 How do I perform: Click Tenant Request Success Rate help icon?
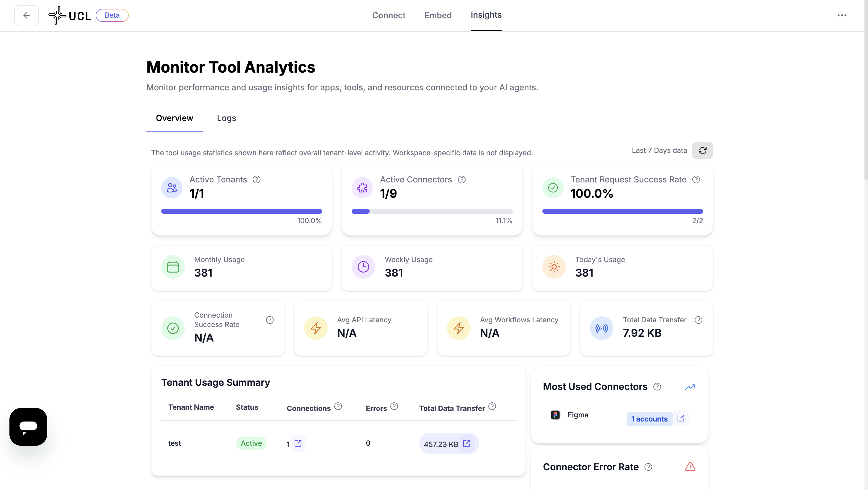pos(696,179)
